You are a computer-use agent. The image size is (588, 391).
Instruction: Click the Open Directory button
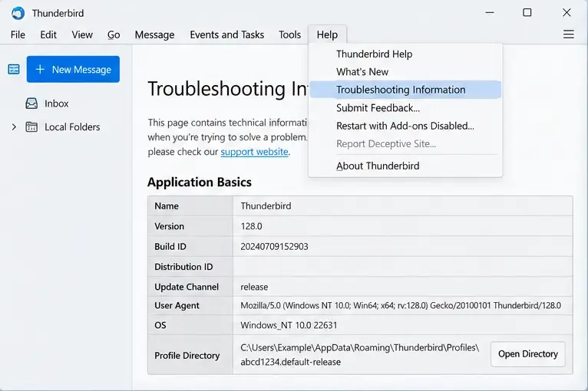[527, 354]
